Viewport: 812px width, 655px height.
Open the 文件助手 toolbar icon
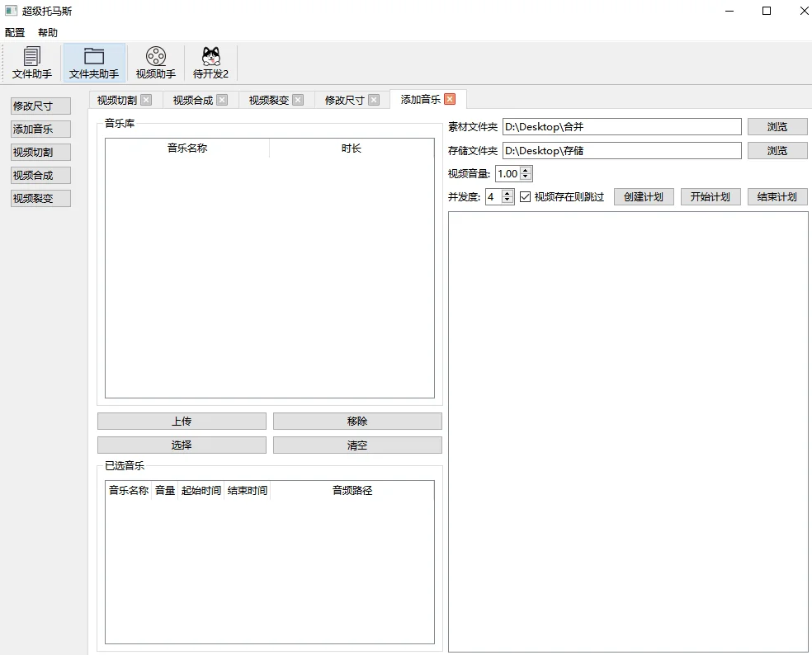click(32, 63)
